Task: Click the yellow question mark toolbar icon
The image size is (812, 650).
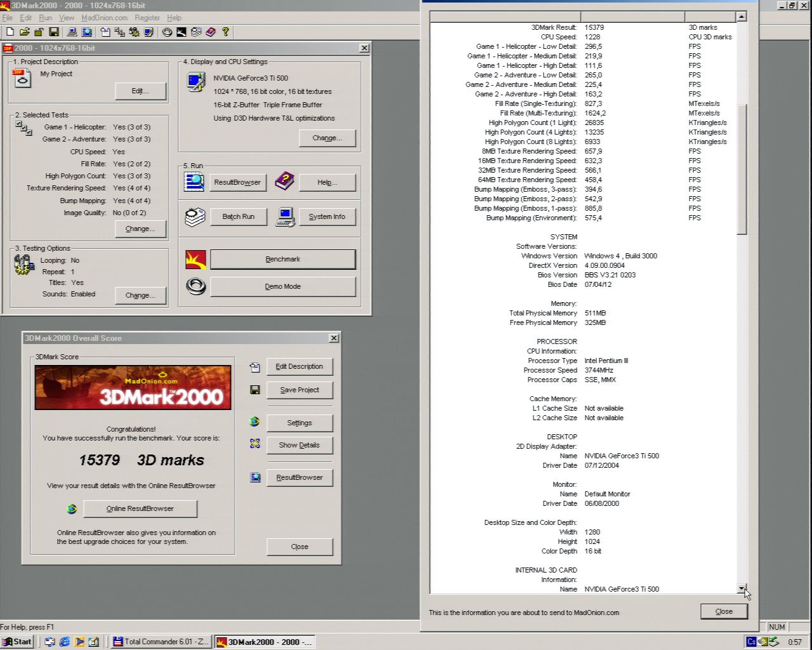Action: [225, 32]
